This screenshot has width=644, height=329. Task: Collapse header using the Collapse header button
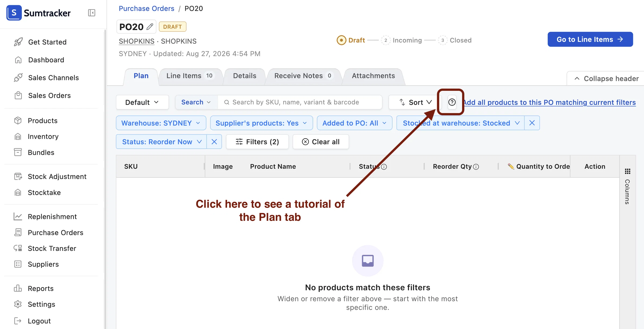click(606, 79)
